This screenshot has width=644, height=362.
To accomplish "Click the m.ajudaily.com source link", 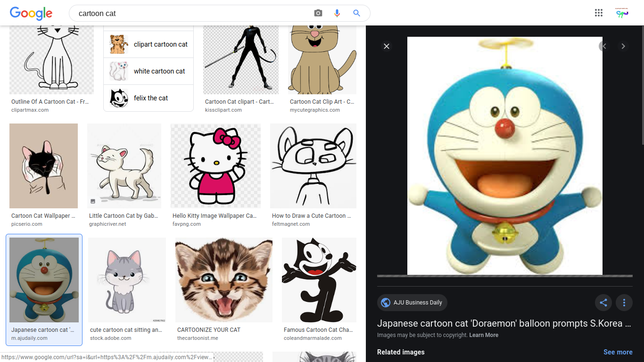I will [29, 338].
